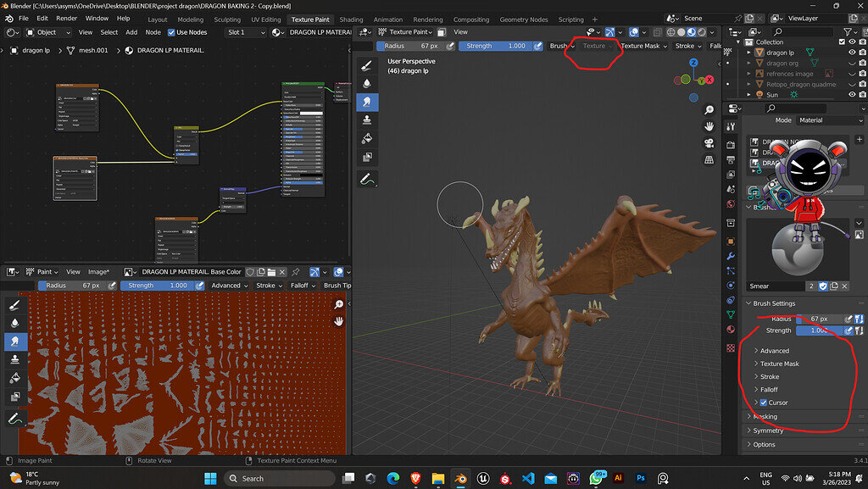This screenshot has width=868, height=489.
Task: Activate the Annotate tool in image editor
Action: coord(14,418)
